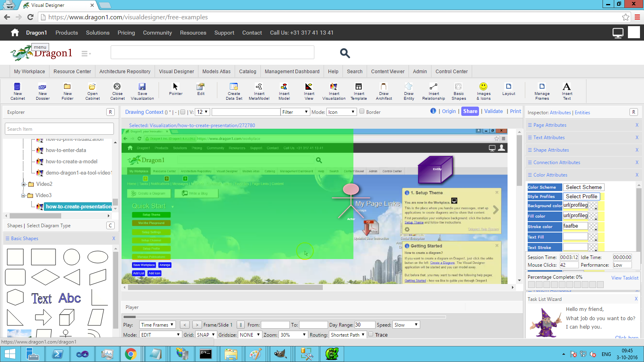Viewport: 644px width, 362px height.
Task: Click the Stroke color swatch
Action: click(593, 226)
